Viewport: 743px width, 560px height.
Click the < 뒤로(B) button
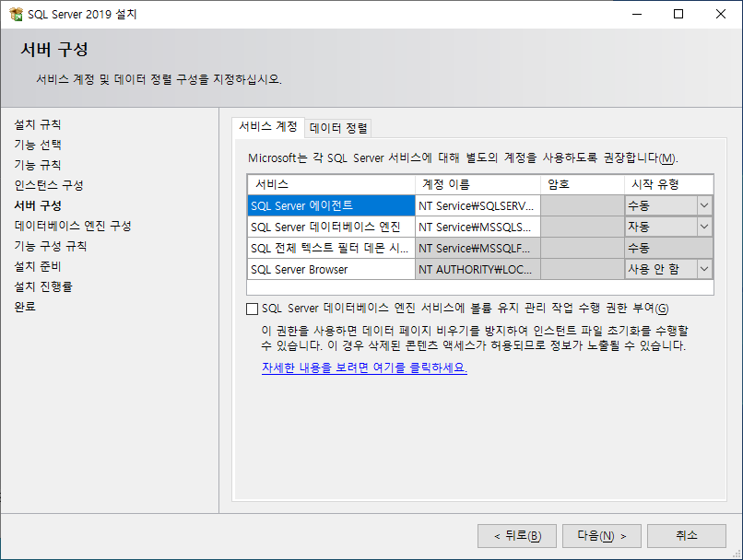tap(517, 536)
